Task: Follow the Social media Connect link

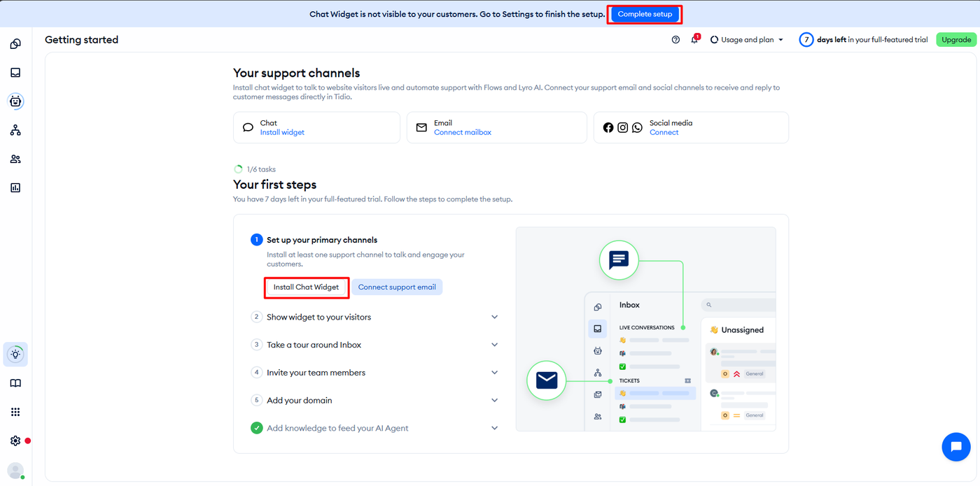Action: click(664, 132)
